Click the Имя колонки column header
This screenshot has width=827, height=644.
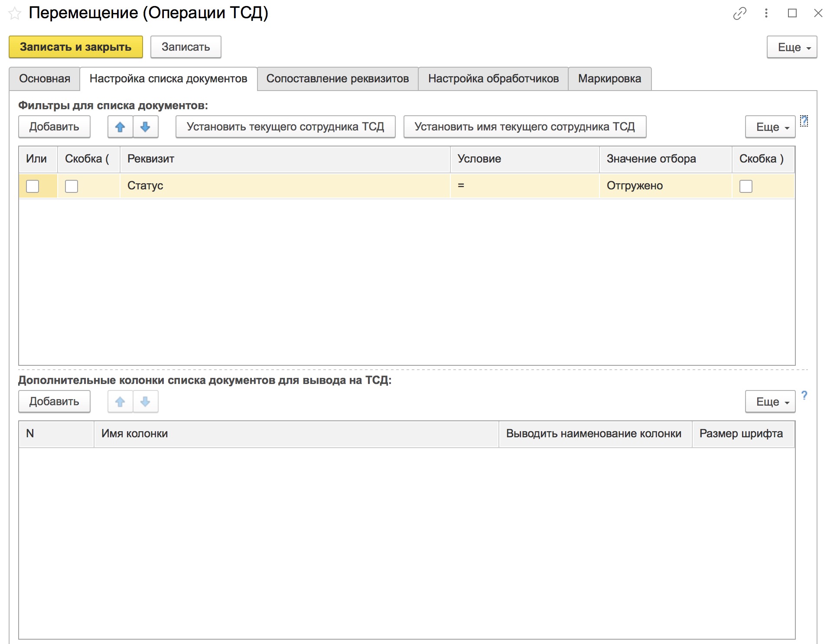coord(296,434)
